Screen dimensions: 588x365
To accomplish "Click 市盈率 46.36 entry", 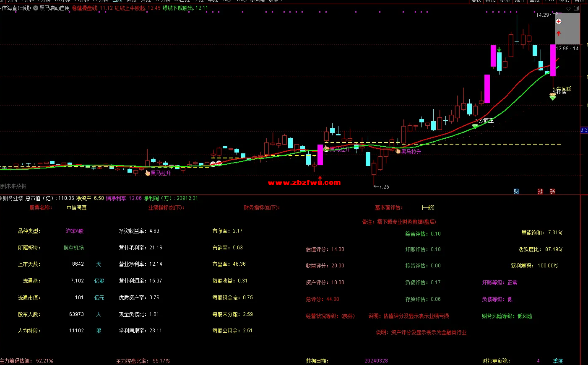I will [x=229, y=264].
